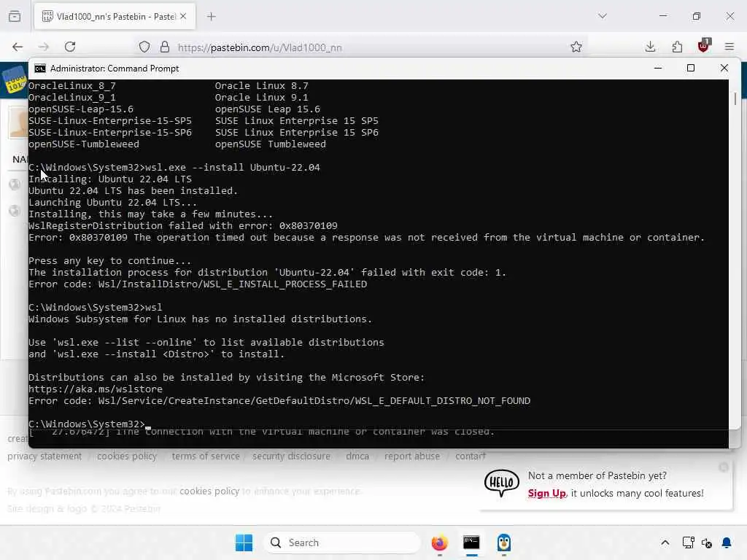
Task: Close the Command Prompt window
Action: click(724, 68)
